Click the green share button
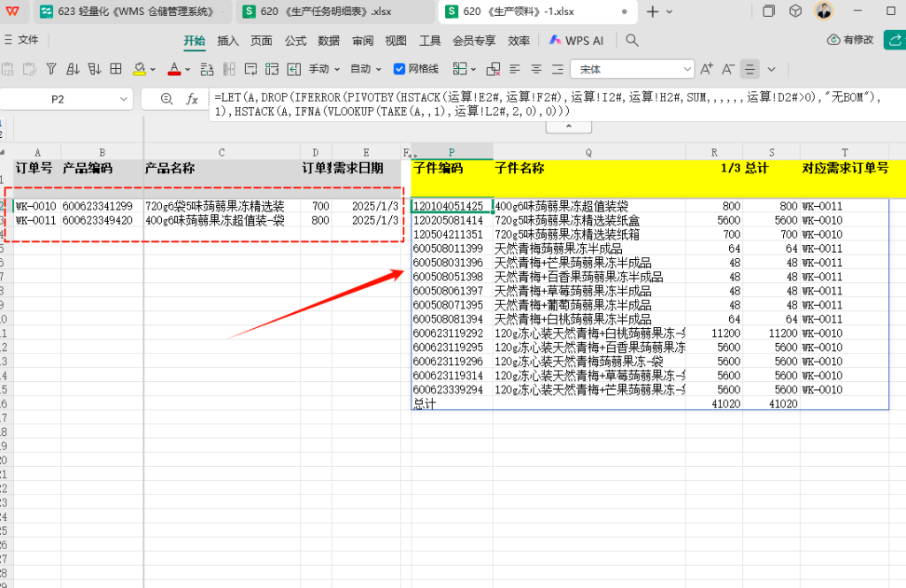Screen dimensions: 906x588 (x=895, y=40)
